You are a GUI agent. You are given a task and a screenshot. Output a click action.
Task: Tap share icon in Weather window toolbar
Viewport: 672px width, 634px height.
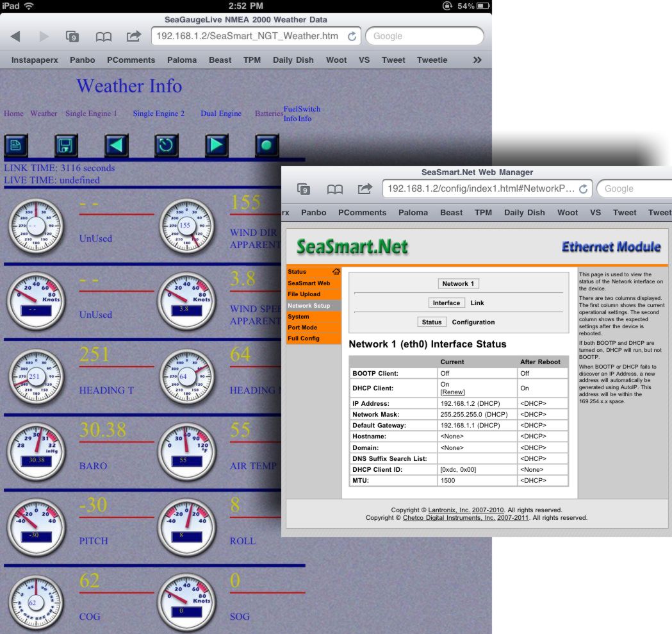pyautogui.click(x=134, y=36)
